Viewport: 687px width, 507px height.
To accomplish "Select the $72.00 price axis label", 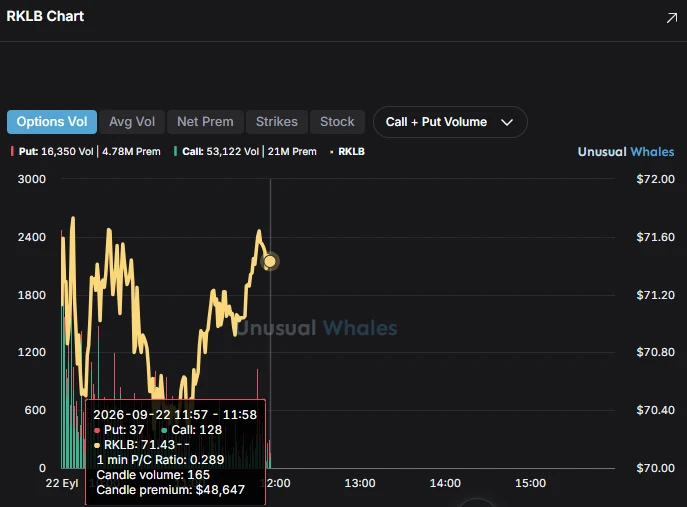I will [x=655, y=179].
